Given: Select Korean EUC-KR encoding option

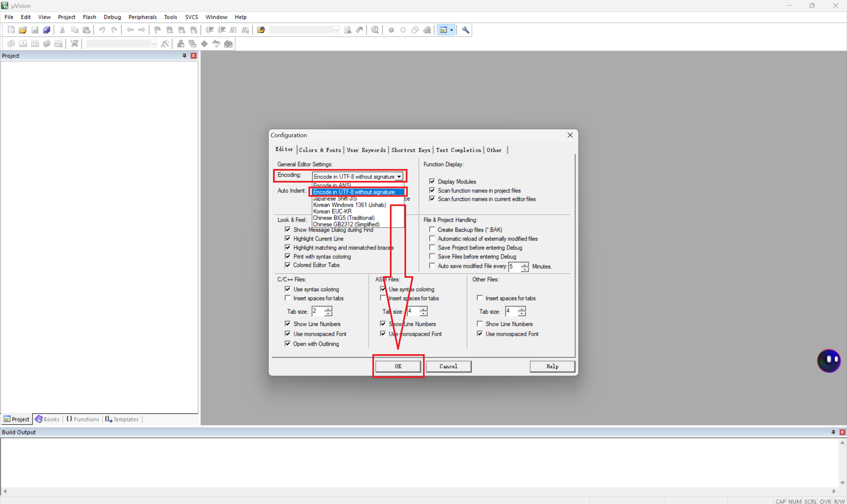Looking at the screenshot, I should tap(332, 211).
